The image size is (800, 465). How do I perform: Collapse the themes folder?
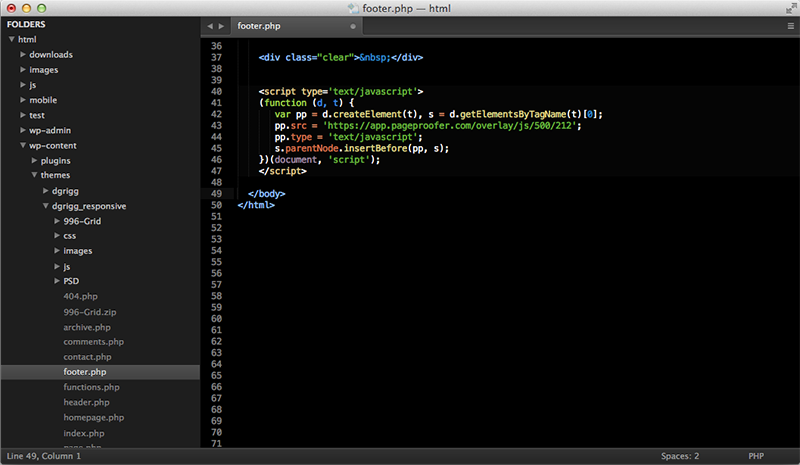pos(35,175)
